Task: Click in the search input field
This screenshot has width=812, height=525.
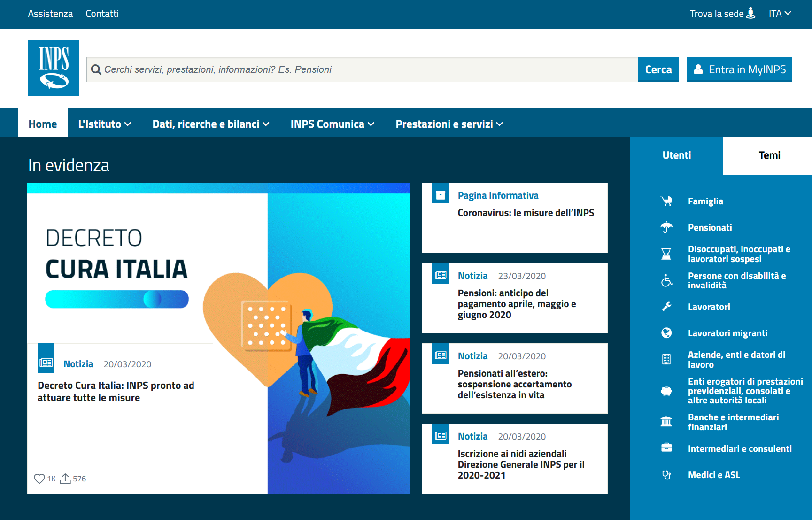Action: (362, 69)
